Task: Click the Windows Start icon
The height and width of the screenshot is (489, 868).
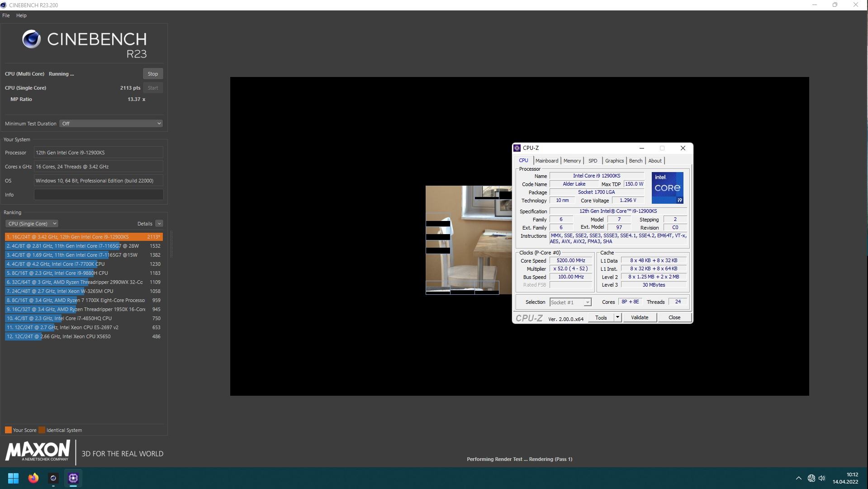Action: [x=13, y=478]
